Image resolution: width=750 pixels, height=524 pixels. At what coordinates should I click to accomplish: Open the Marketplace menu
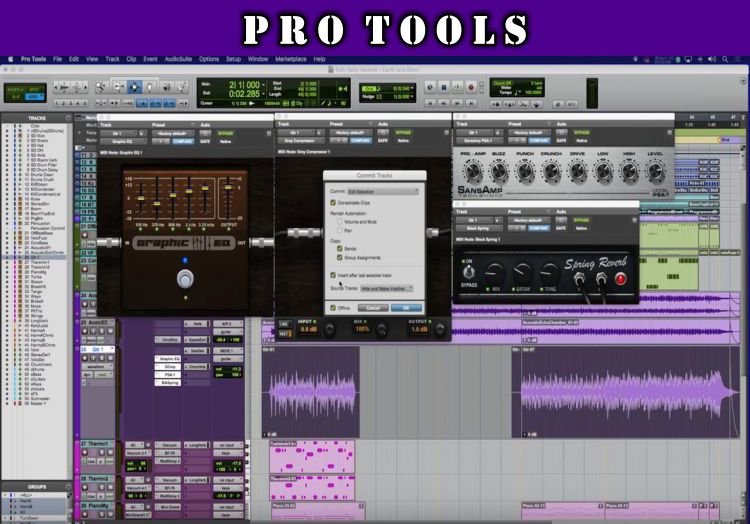[x=291, y=59]
